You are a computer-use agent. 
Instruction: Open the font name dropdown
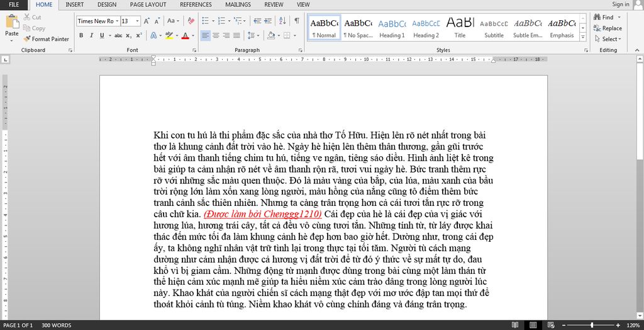117,21
